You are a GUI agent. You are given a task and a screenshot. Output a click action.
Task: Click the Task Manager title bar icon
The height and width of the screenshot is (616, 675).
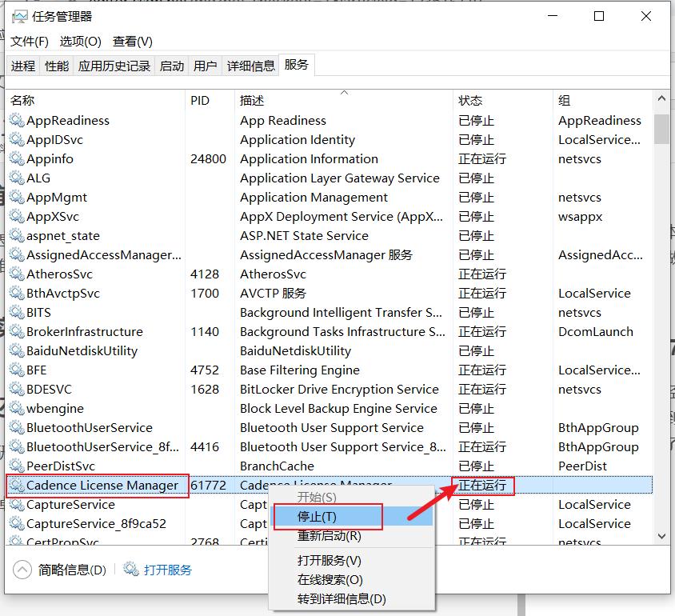[x=19, y=17]
